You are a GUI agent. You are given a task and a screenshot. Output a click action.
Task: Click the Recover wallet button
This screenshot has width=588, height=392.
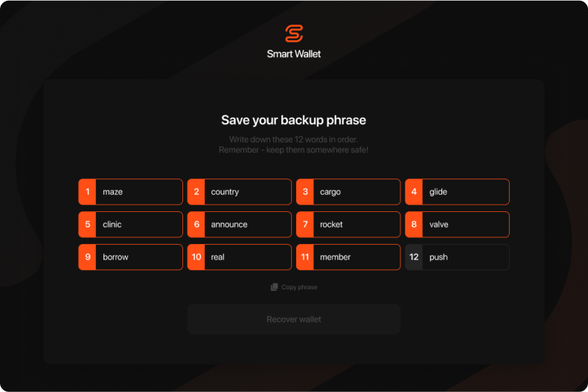tap(294, 319)
